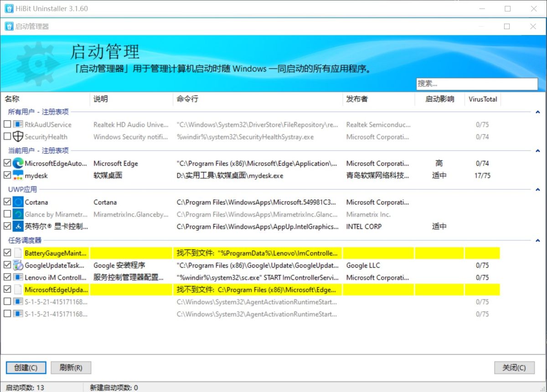Click the 启动项数: 13 status entry
The image size is (547, 392).
pos(25,388)
